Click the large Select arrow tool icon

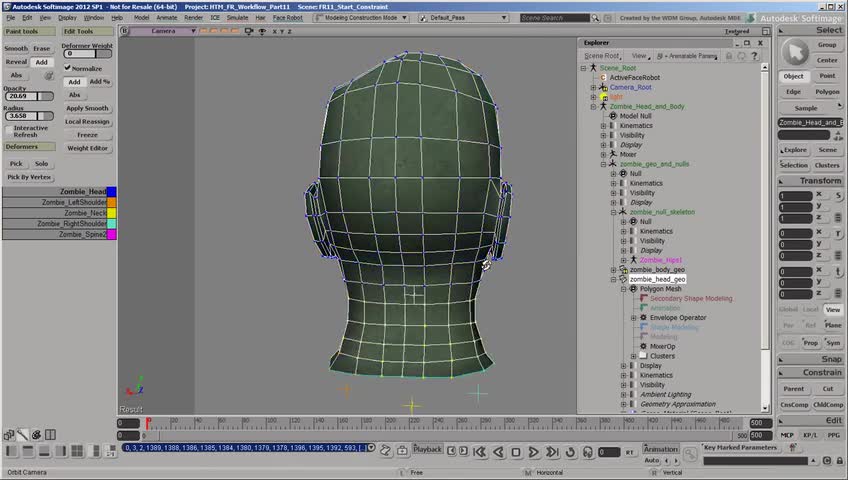point(795,52)
